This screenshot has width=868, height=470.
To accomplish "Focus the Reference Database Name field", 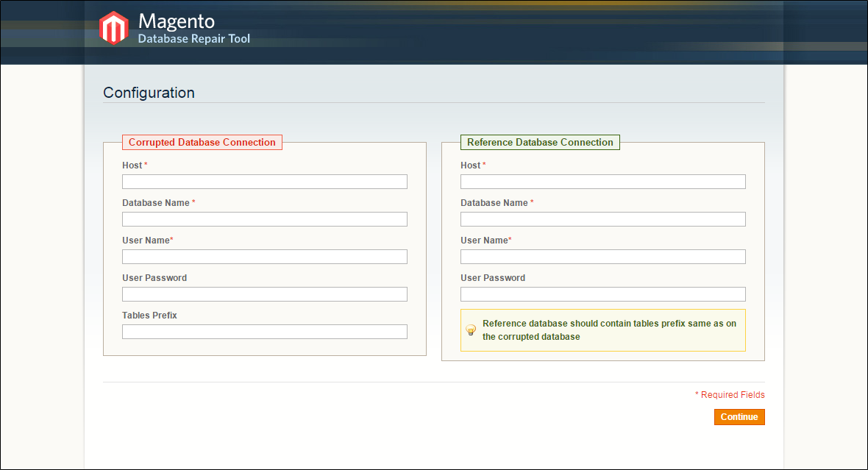I will [x=603, y=219].
